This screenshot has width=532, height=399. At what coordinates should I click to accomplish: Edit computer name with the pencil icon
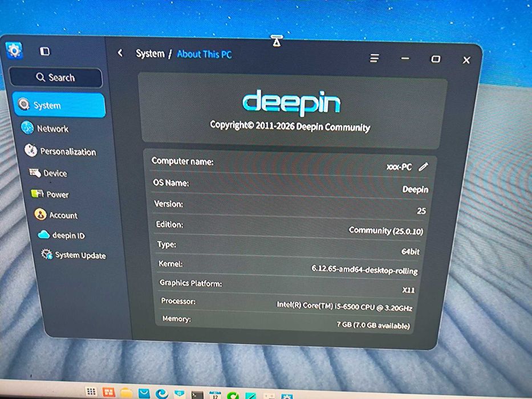tap(423, 166)
